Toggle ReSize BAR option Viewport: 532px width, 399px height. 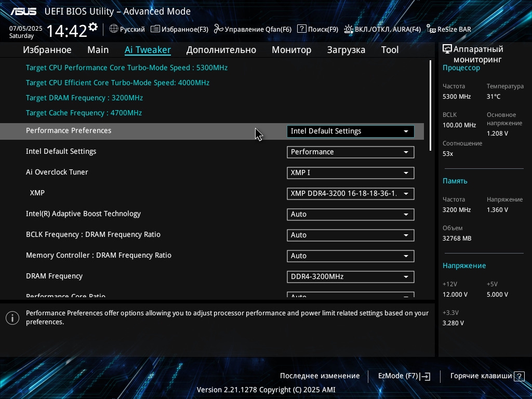click(449, 29)
